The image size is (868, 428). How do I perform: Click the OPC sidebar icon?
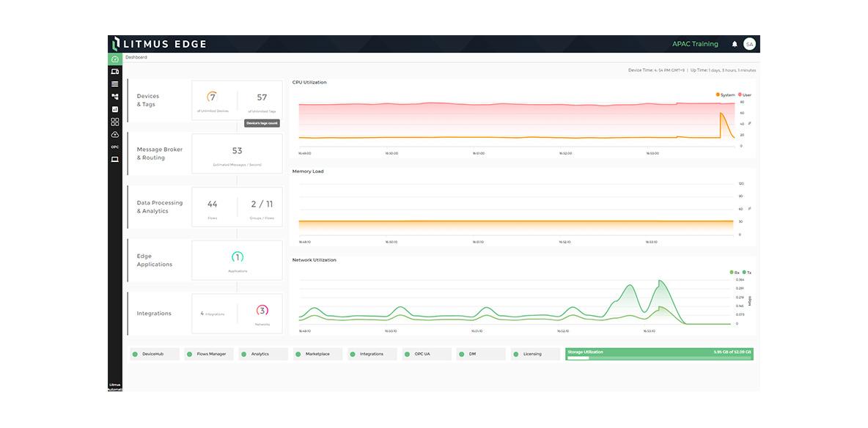click(115, 147)
